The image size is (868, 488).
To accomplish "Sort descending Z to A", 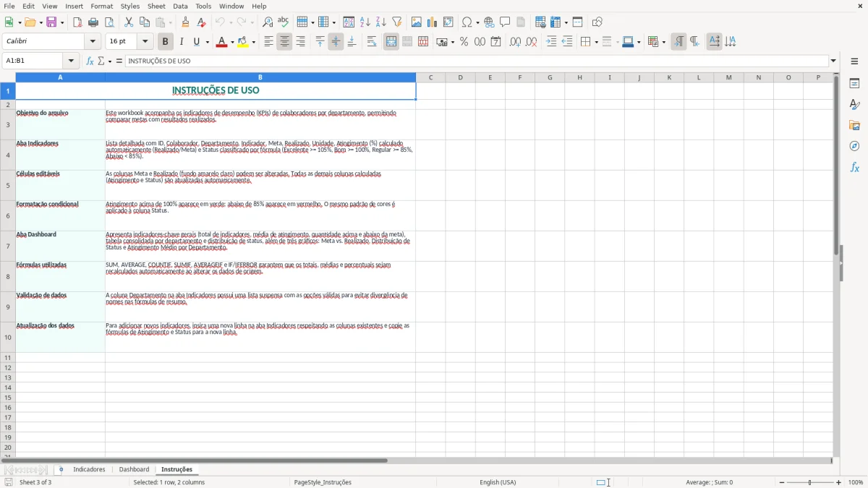I will [381, 22].
